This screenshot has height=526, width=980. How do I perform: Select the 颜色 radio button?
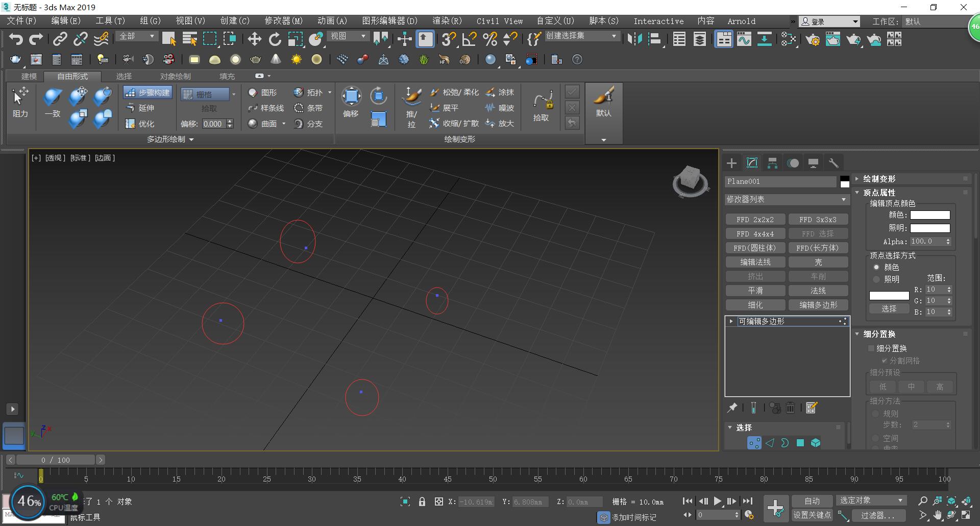point(876,267)
